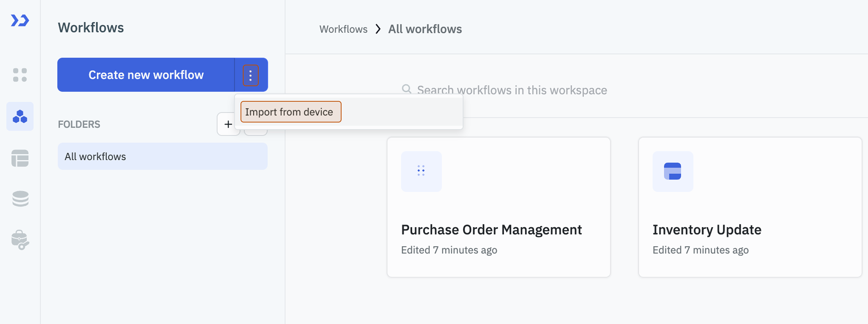Select the All workflows folder
Screen dimensions: 868x324
163,156
